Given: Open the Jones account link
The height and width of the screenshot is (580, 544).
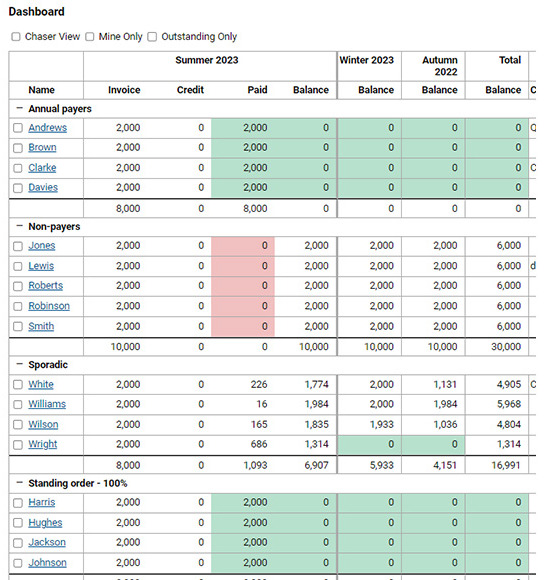Looking at the screenshot, I should pyautogui.click(x=42, y=246).
